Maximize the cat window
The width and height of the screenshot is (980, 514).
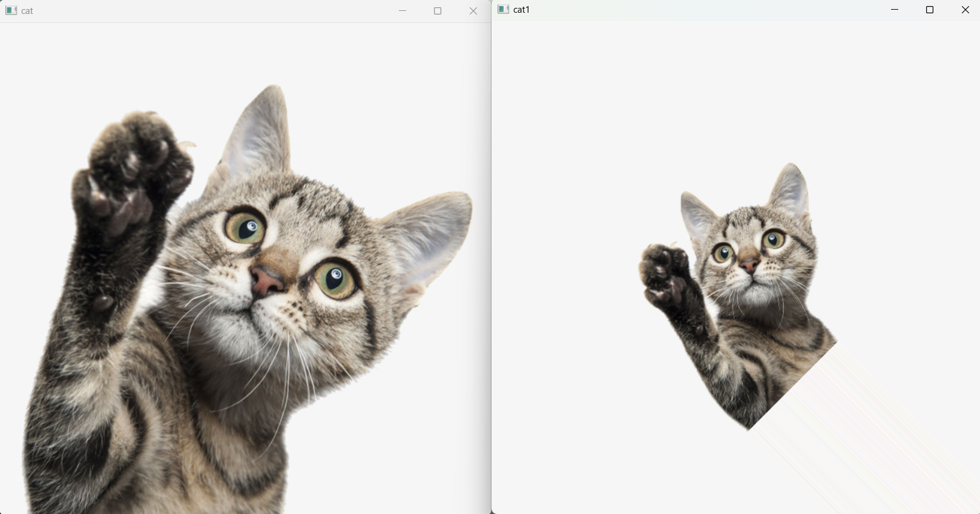tap(438, 11)
